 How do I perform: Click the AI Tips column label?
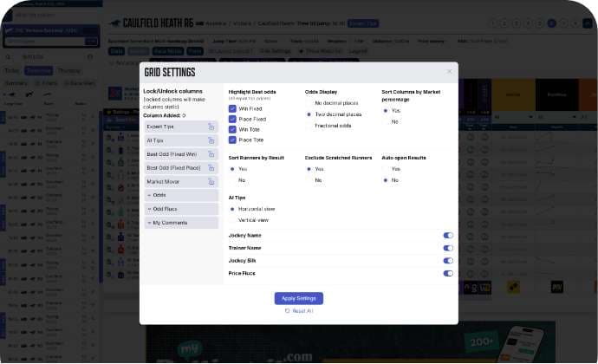coord(155,140)
